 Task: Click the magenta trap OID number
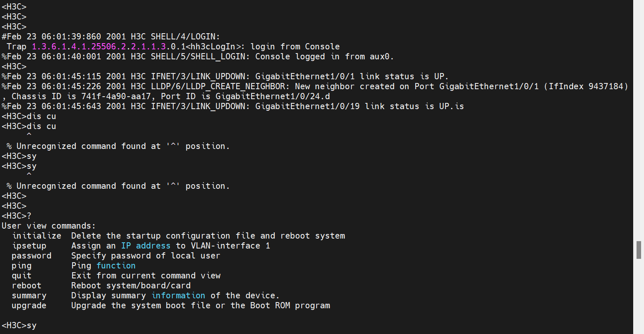click(99, 46)
